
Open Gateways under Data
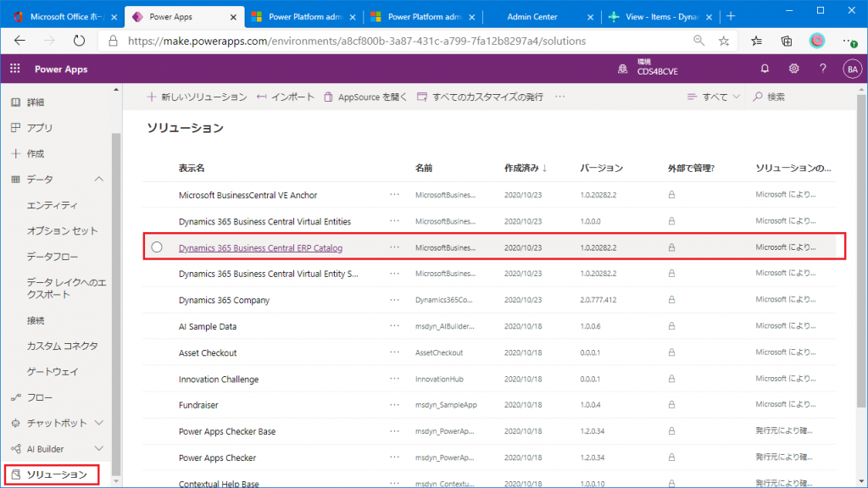point(53,372)
